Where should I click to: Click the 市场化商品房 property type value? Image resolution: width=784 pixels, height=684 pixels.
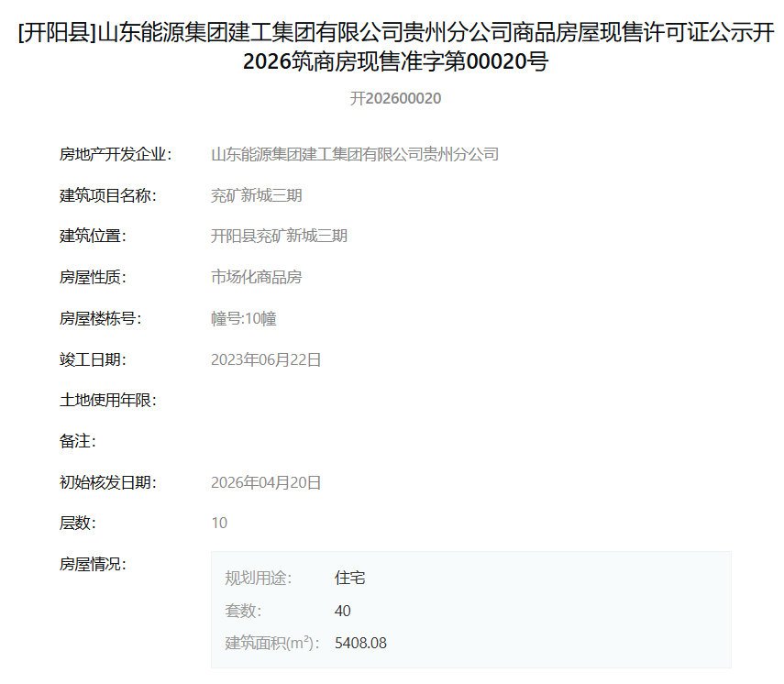point(257,277)
